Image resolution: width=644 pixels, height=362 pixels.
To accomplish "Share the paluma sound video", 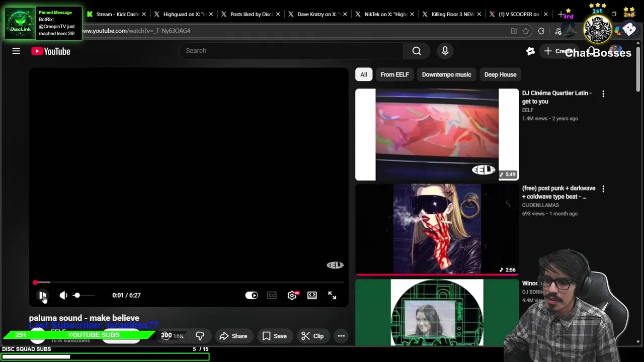I will [233, 336].
